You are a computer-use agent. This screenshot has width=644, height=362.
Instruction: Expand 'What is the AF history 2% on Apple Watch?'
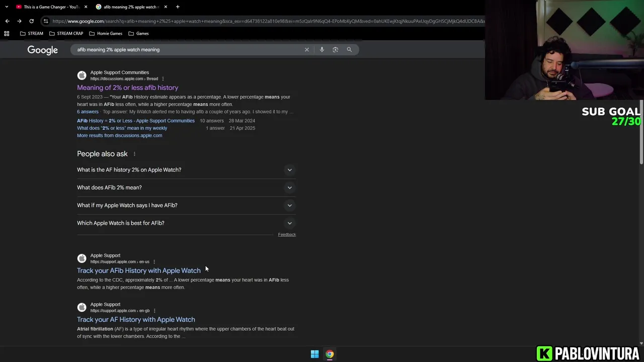click(186, 170)
